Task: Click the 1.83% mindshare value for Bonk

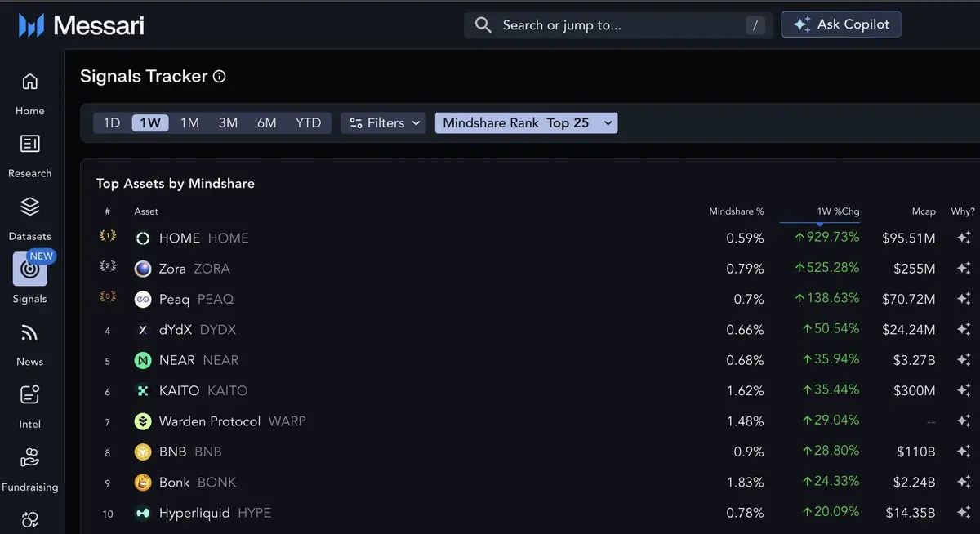Action: (745, 483)
